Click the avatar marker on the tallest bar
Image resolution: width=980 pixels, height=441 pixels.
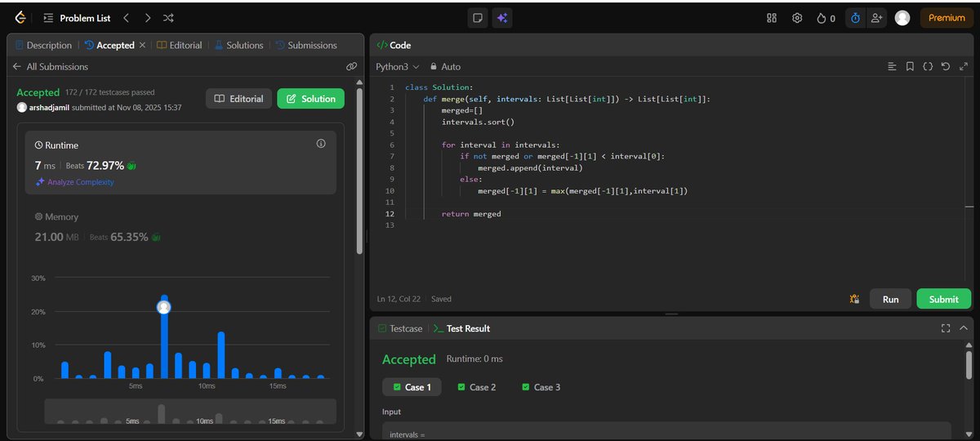pyautogui.click(x=163, y=307)
